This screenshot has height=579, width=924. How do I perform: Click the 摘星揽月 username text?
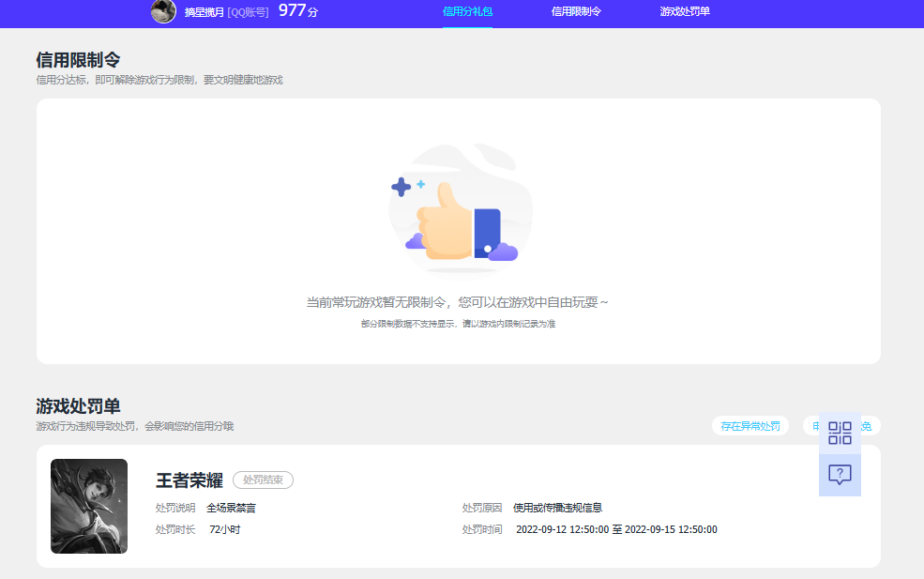pos(204,12)
